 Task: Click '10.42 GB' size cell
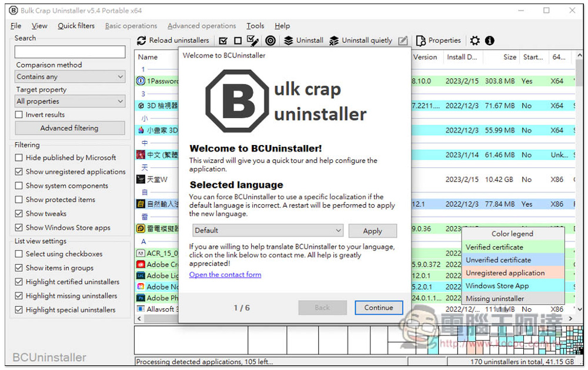click(499, 180)
